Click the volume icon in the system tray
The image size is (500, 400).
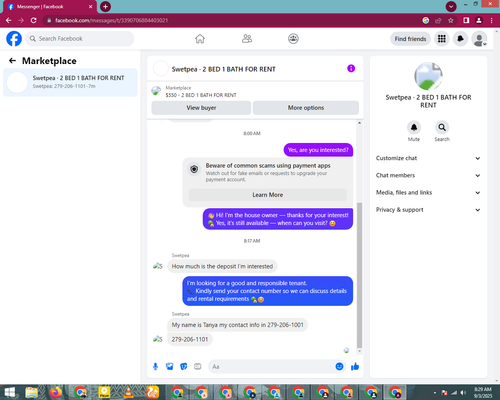pyautogui.click(x=463, y=393)
